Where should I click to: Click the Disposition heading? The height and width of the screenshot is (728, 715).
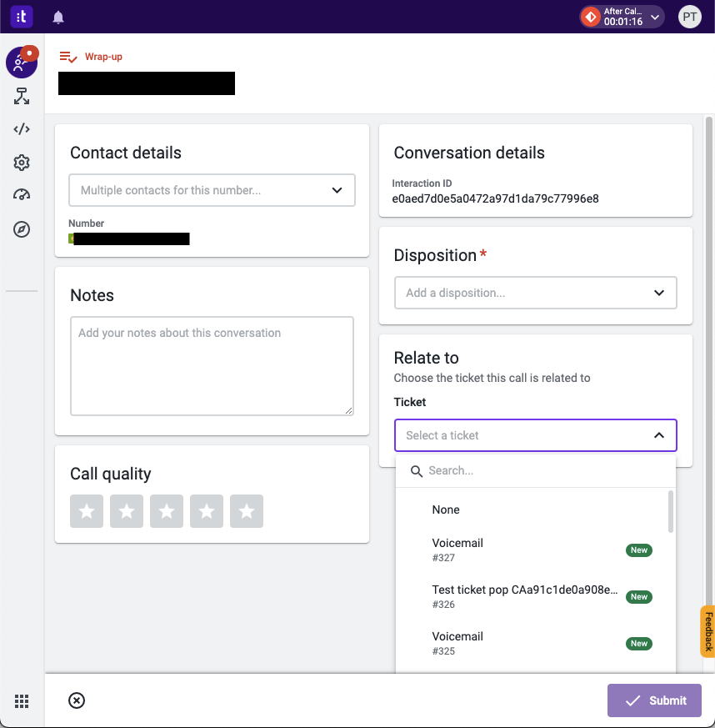[x=435, y=255]
